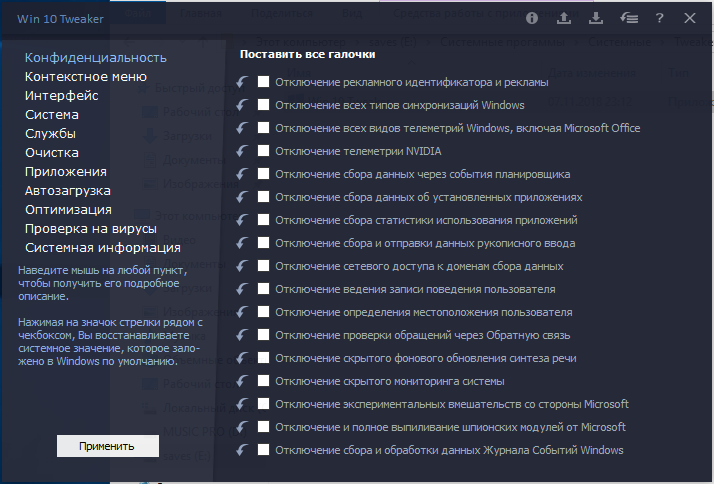Screen dimensions: 714x484
Task: Tick checkbox for Журнала Событий Windows
Action: tap(263, 449)
